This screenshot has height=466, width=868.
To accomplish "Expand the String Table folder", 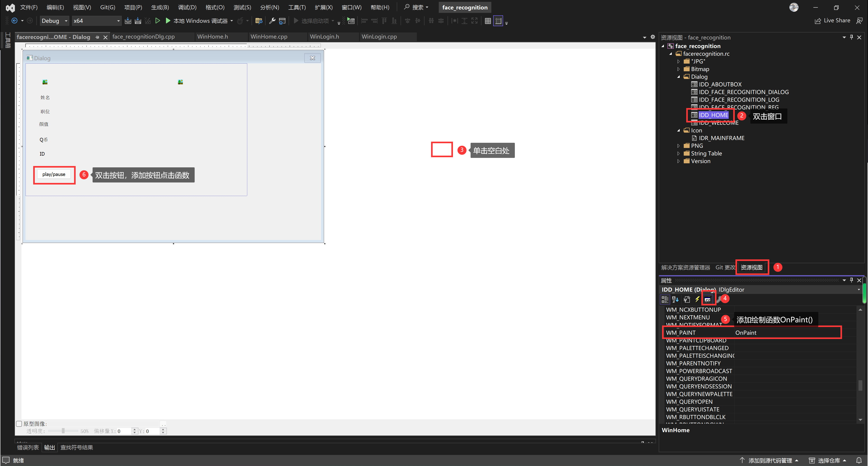I will [679, 154].
